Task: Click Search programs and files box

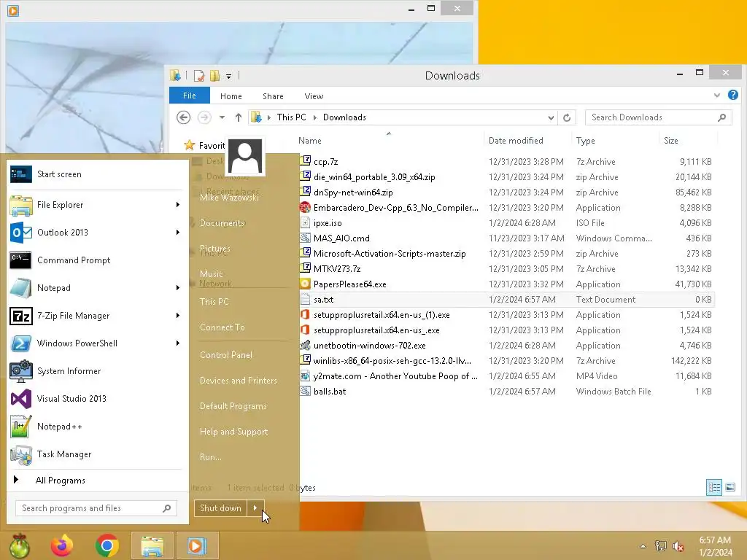Action: (x=96, y=508)
